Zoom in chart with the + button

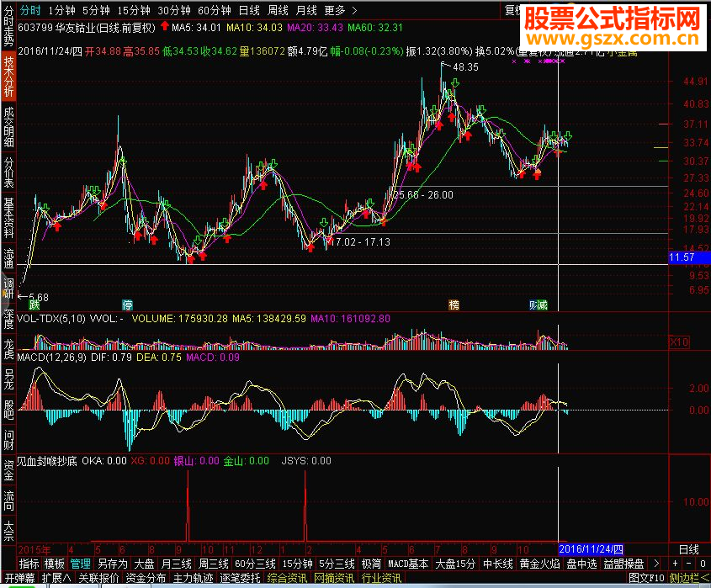(675, 564)
